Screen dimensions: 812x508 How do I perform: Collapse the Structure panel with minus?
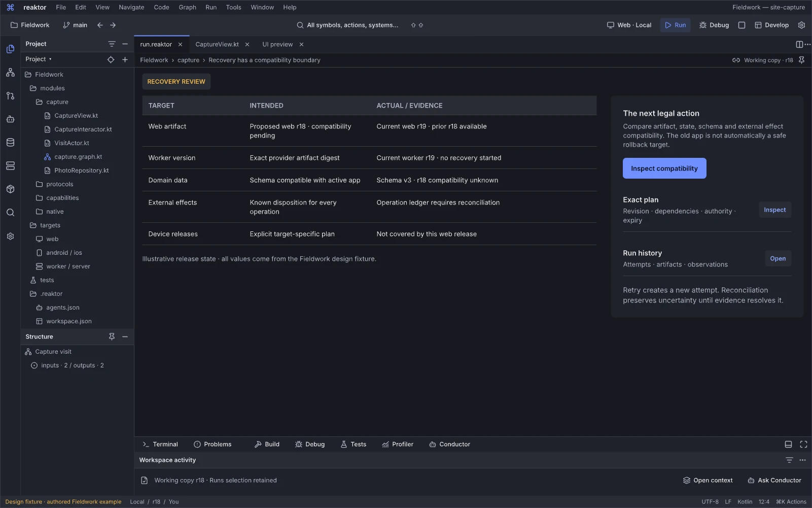click(x=125, y=336)
